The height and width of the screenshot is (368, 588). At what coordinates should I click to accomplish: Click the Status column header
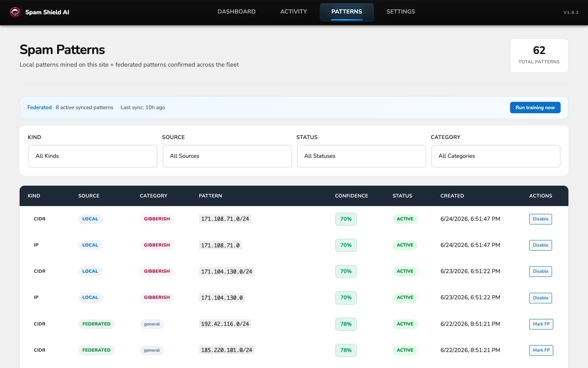[402, 196]
